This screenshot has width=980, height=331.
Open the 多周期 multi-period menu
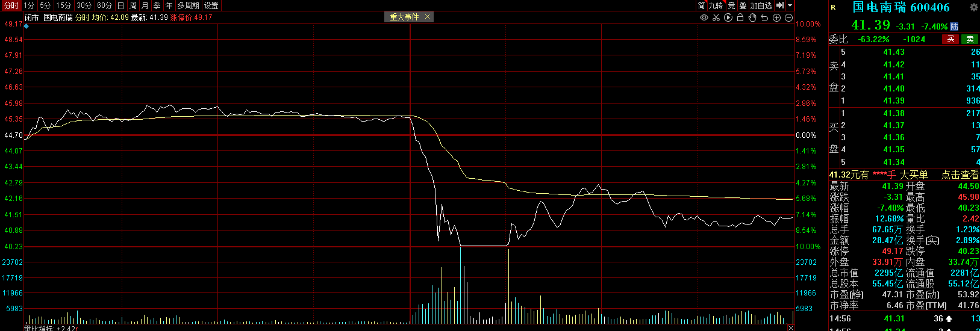coord(188,5)
